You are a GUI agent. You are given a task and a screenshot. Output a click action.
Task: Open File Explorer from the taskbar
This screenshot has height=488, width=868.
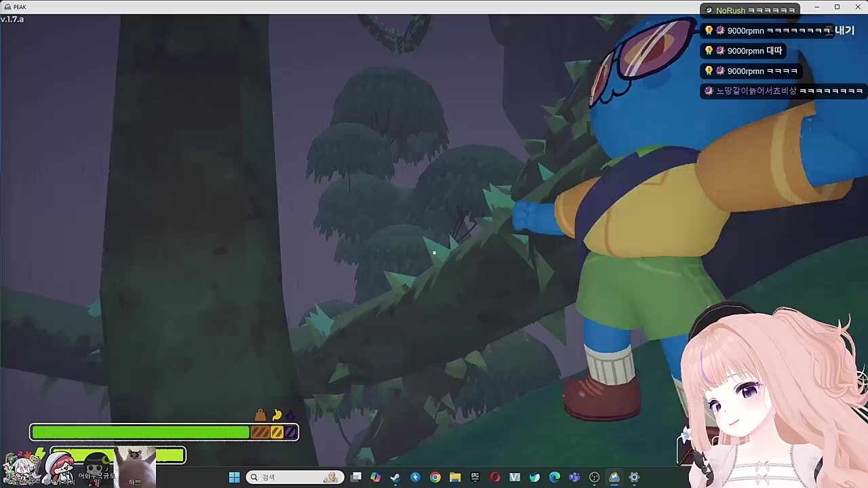pyautogui.click(x=455, y=477)
